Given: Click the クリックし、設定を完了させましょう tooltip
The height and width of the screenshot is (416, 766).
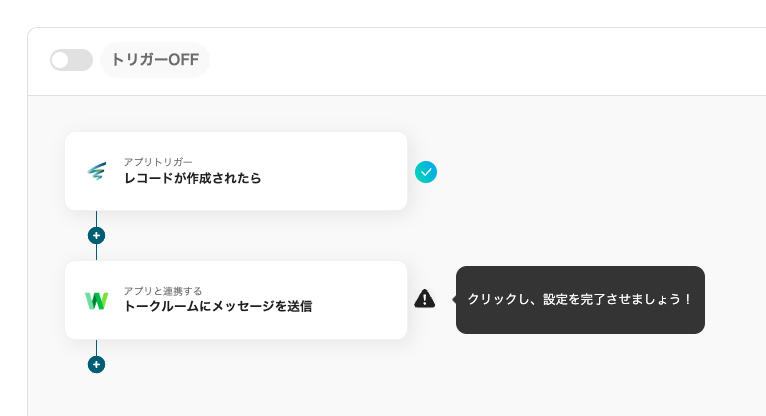Looking at the screenshot, I should coord(580,299).
